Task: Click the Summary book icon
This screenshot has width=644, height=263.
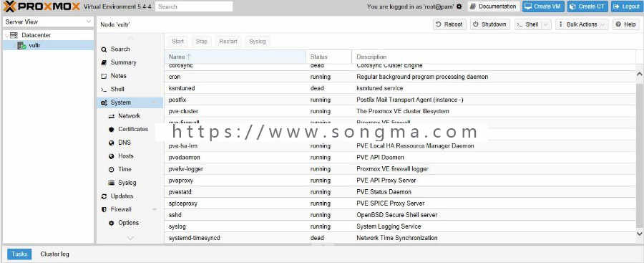Action: click(104, 62)
